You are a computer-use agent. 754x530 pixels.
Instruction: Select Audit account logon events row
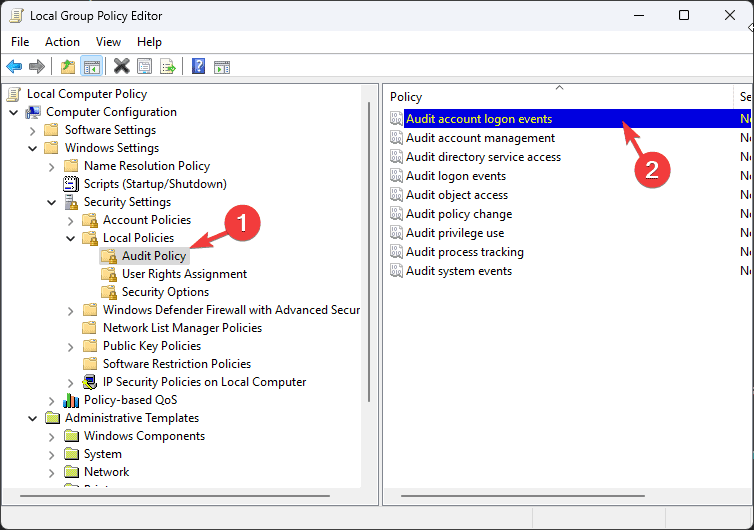tap(569, 119)
